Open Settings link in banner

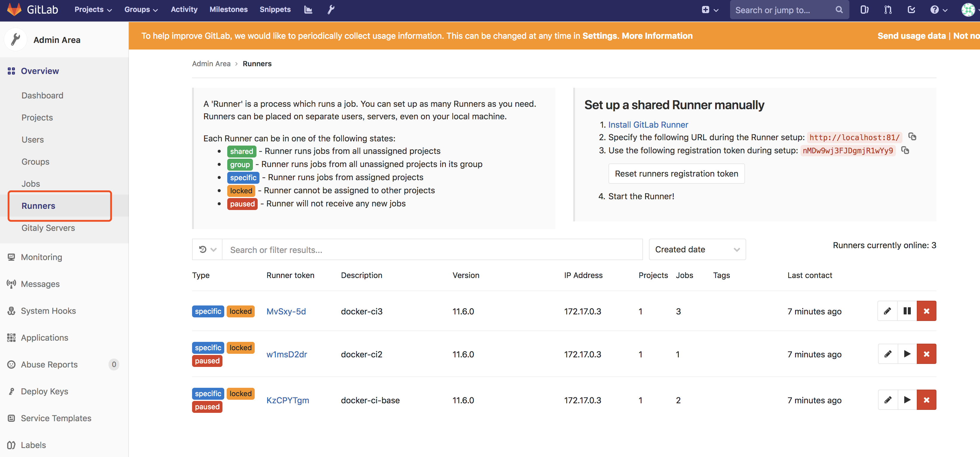(x=599, y=35)
